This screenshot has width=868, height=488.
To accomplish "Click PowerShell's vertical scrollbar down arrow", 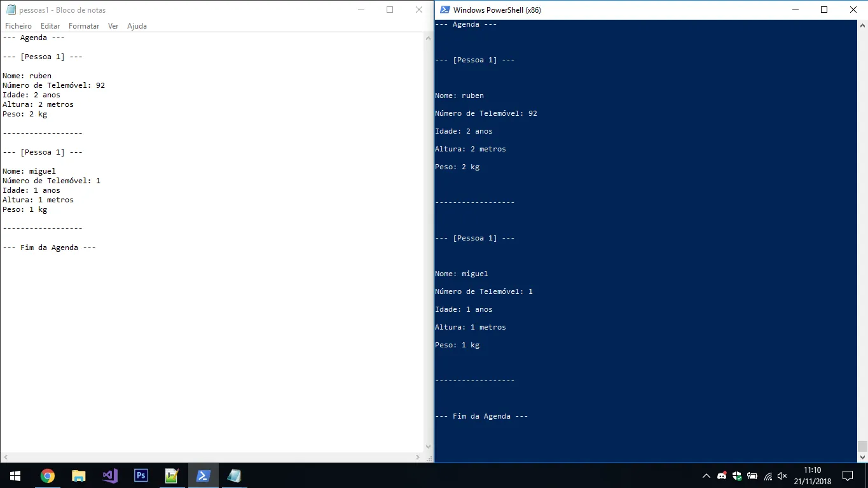I will coord(862,457).
